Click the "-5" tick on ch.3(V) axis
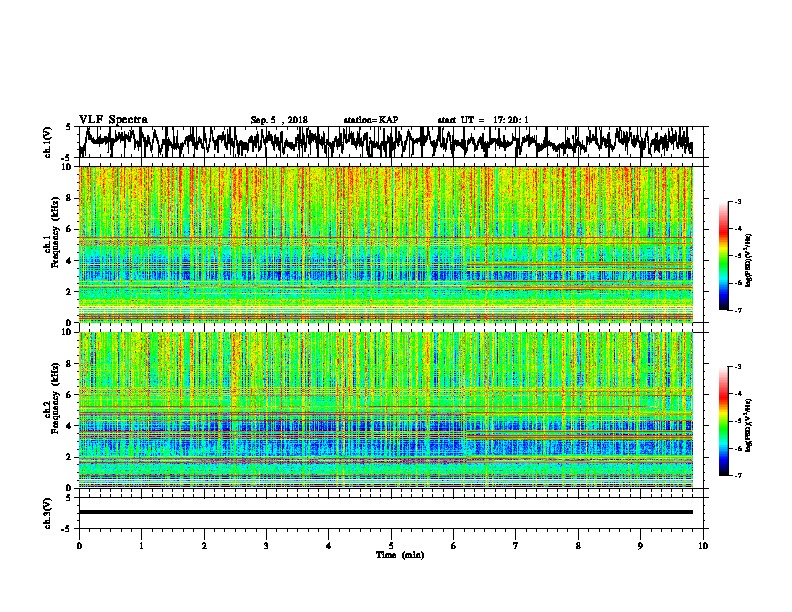 [66, 529]
